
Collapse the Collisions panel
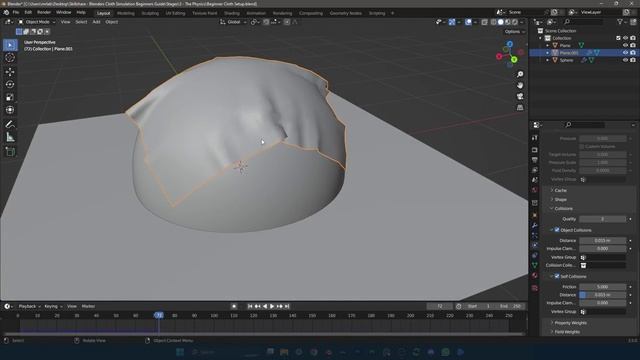pyautogui.click(x=563, y=209)
